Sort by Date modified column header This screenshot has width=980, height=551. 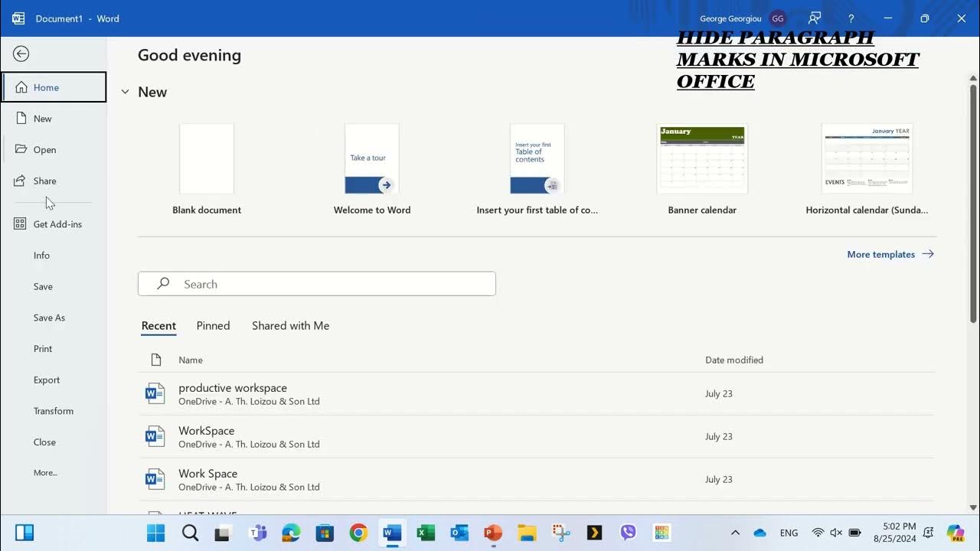734,360
